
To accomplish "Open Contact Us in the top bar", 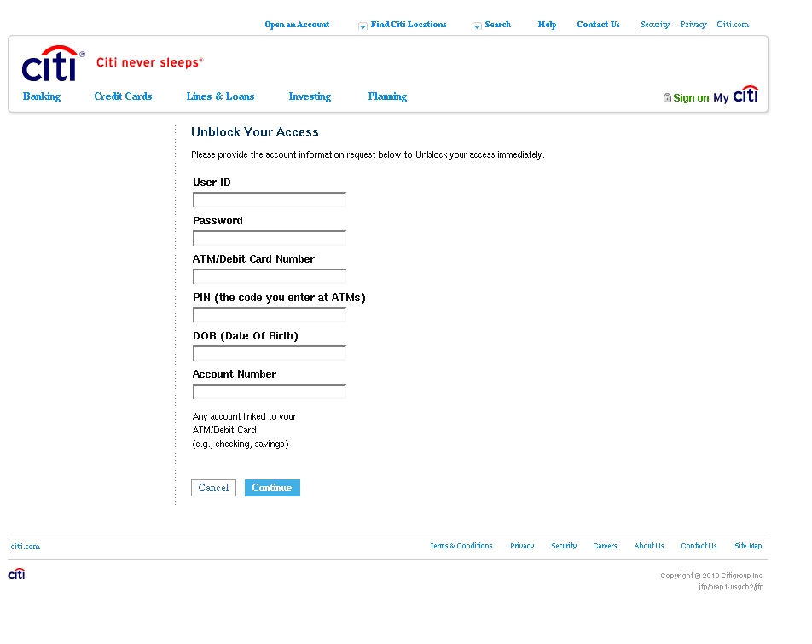I will click(x=598, y=25).
